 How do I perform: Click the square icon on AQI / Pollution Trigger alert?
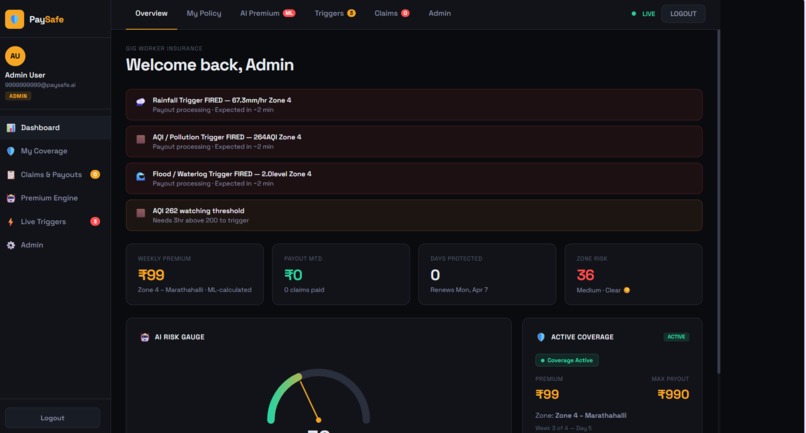coord(140,139)
